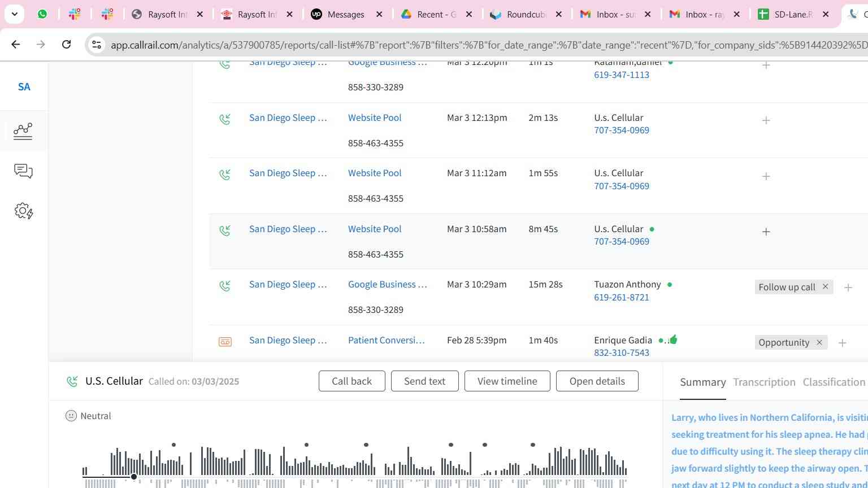The width and height of the screenshot is (868, 488).
Task: Click the Send text button
Action: click(x=424, y=381)
